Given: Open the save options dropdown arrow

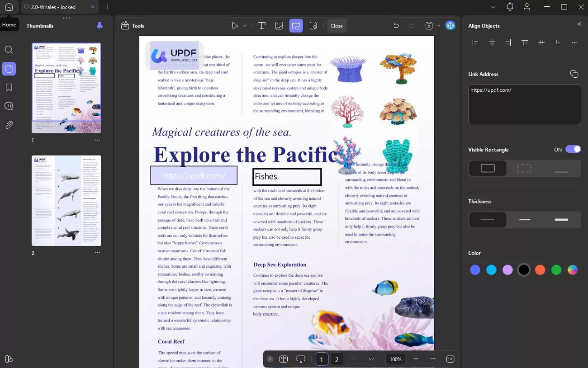Looking at the screenshot, I should (438, 26).
